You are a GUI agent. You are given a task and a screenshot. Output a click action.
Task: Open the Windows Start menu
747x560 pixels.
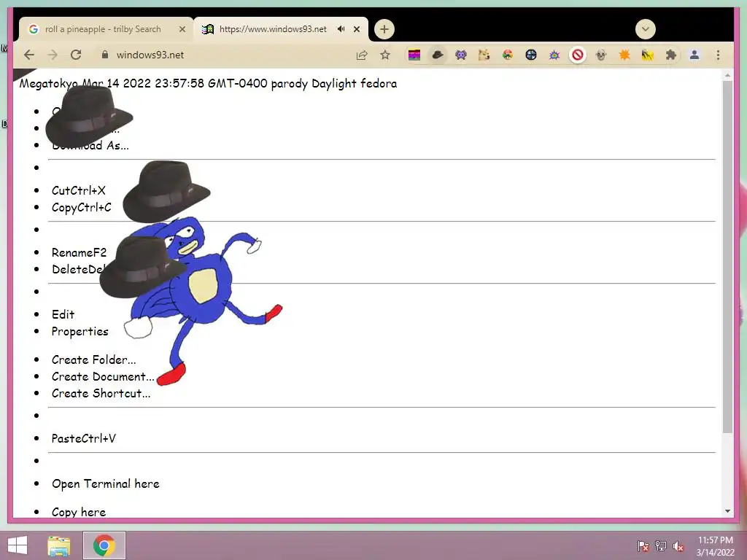coord(18,545)
